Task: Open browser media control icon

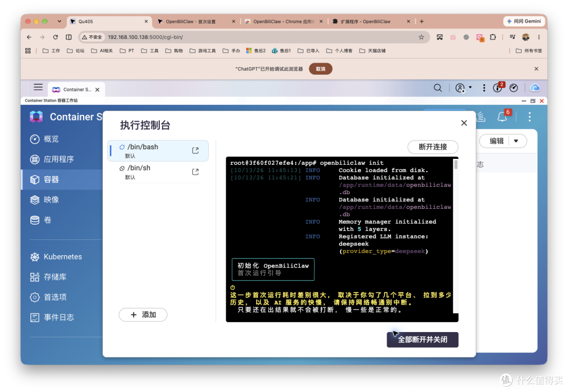Action: 512,37
